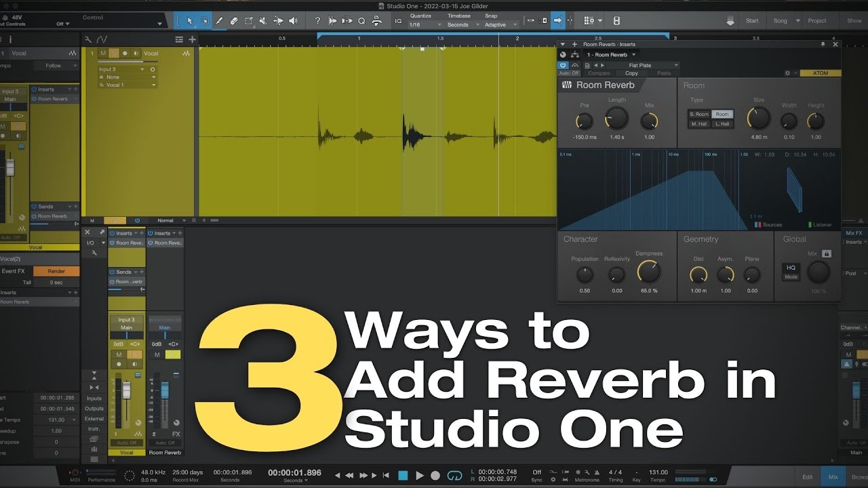Click the External button in mixer panel
Viewport: 868px width, 488px height.
[x=94, y=419]
